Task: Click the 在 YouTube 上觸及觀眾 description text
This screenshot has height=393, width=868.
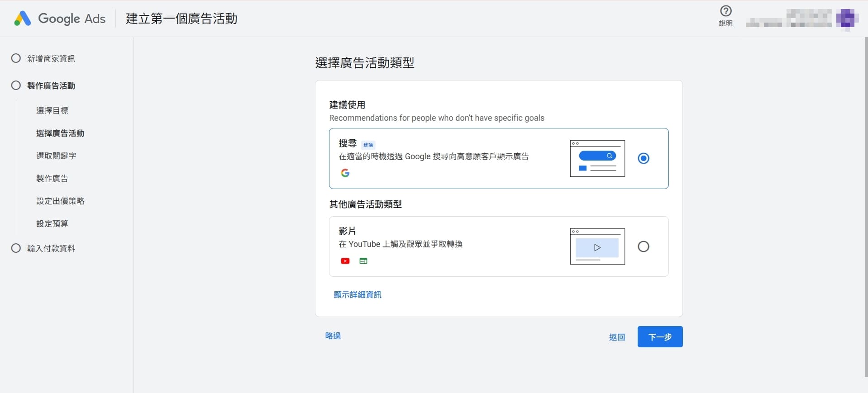Action: 401,244
